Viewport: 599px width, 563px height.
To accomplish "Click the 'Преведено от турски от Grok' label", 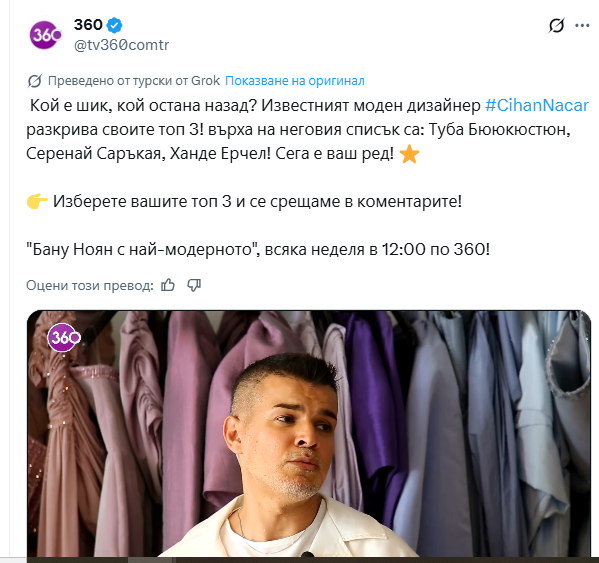I will point(134,81).
